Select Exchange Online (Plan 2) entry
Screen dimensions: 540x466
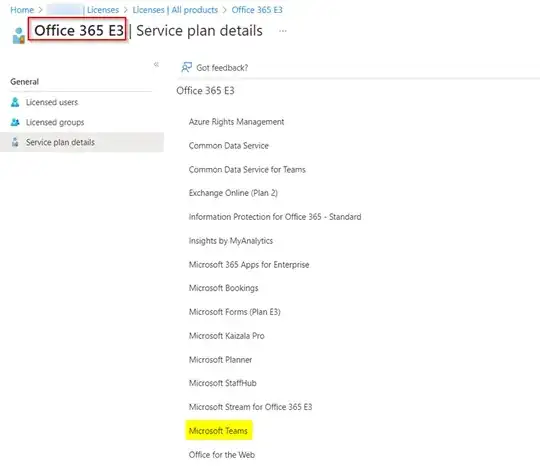[x=233, y=193]
